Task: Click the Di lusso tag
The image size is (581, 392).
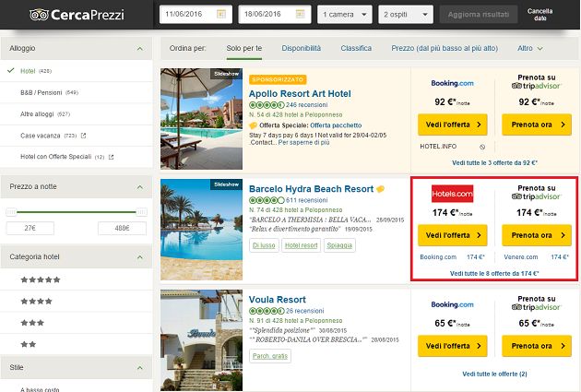Action: tap(264, 245)
